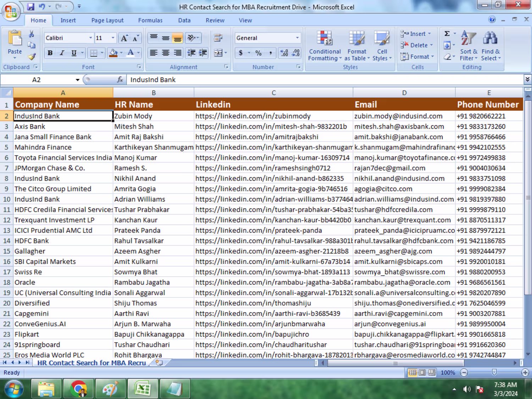This screenshot has height=399, width=532.
Task: Apply comma style
Action: click(271, 53)
